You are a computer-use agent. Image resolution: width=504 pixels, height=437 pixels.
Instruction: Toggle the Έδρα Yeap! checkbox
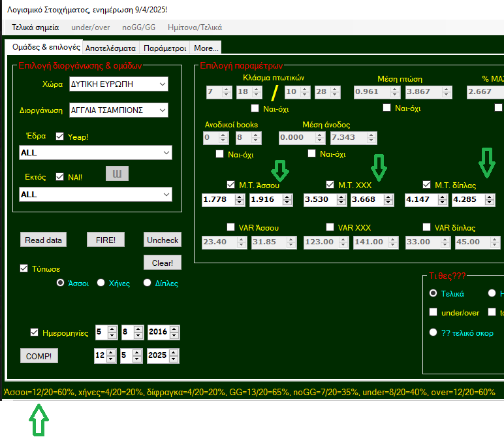point(60,137)
